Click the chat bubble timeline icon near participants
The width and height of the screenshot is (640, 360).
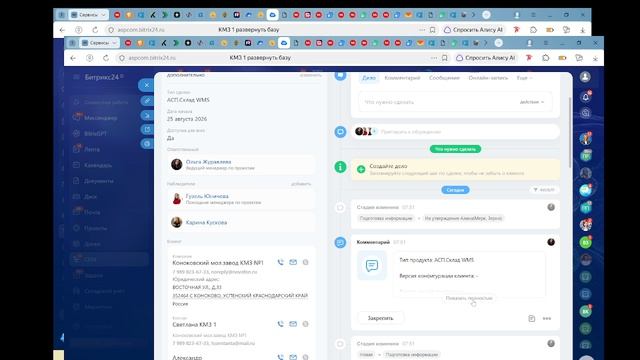tap(340, 132)
